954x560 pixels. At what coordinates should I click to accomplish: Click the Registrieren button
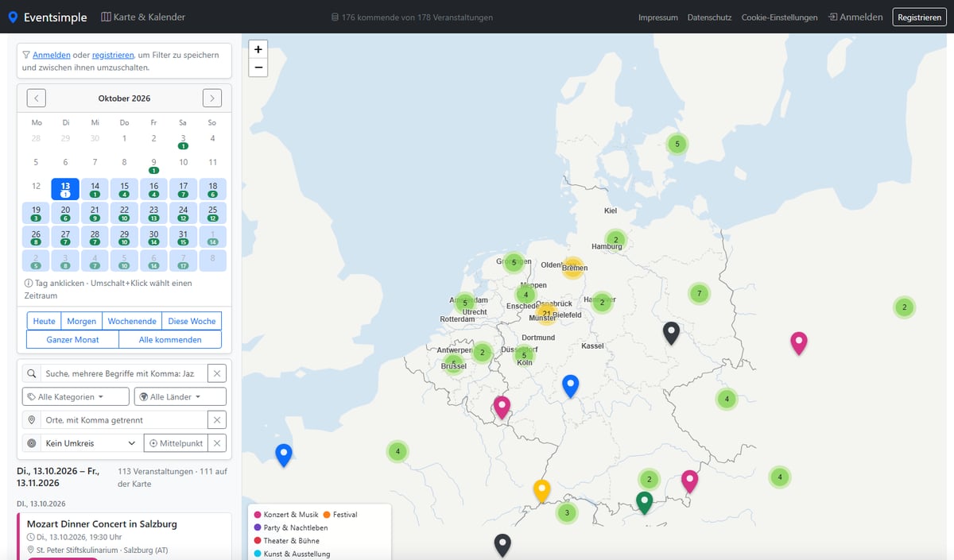[x=919, y=17]
